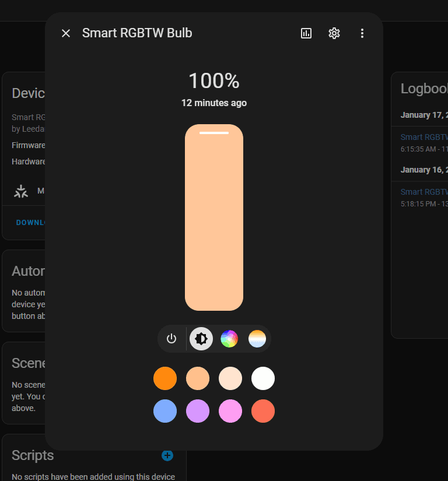Pick the pale cream favorite color
448x481 pixels.
pos(230,378)
